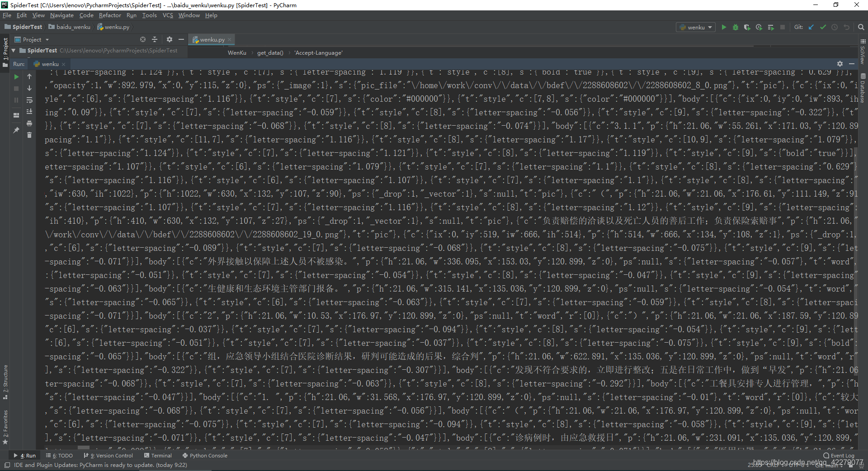This screenshot has height=471, width=868.
Task: Open the Version Control tool window
Action: coord(108,456)
